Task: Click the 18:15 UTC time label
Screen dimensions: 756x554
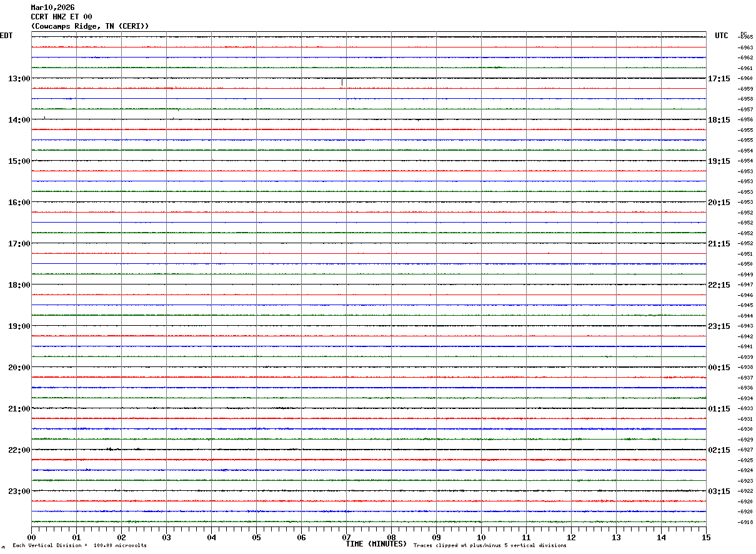Action: click(x=719, y=120)
